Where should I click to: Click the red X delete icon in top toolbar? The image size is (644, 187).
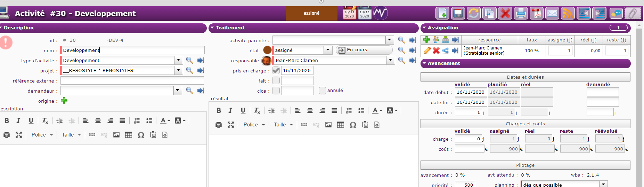tap(505, 14)
